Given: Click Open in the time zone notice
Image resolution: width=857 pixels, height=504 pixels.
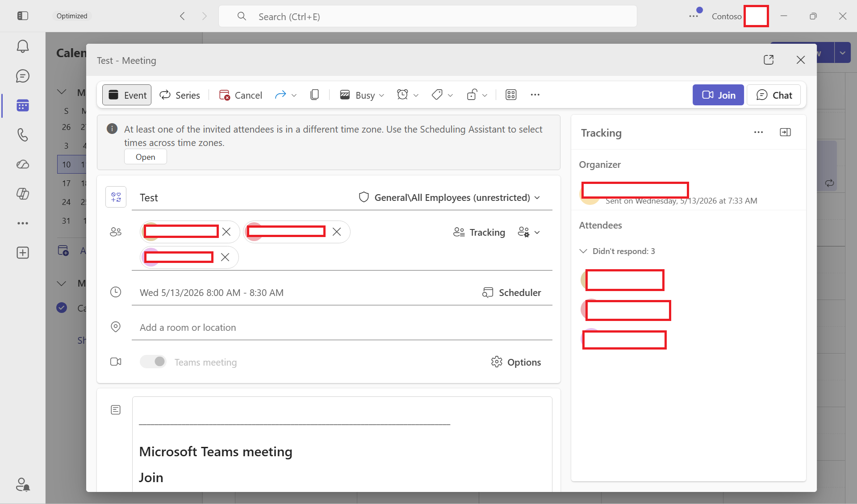Looking at the screenshot, I should pos(146,157).
